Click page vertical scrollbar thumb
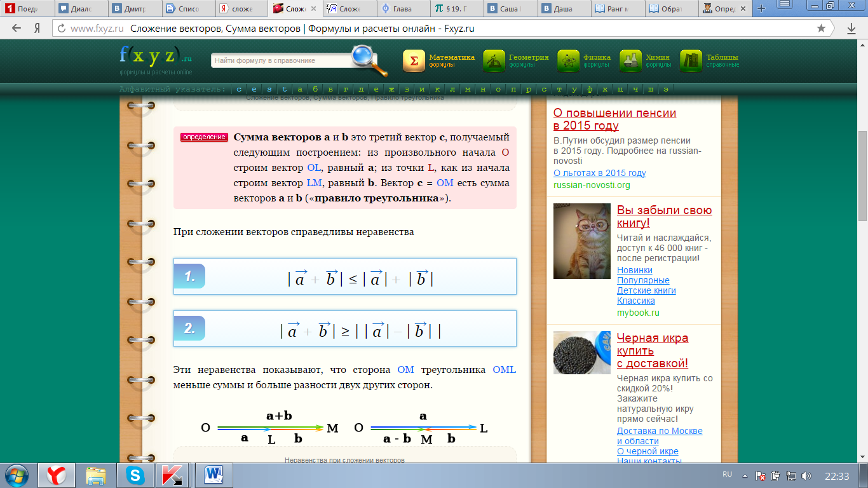The width and height of the screenshot is (868, 488). pyautogui.click(x=862, y=176)
